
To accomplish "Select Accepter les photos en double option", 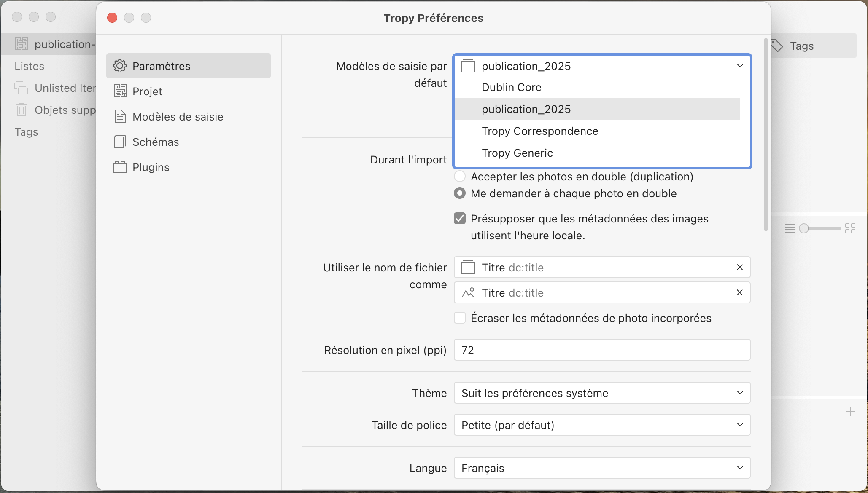I will 460,176.
